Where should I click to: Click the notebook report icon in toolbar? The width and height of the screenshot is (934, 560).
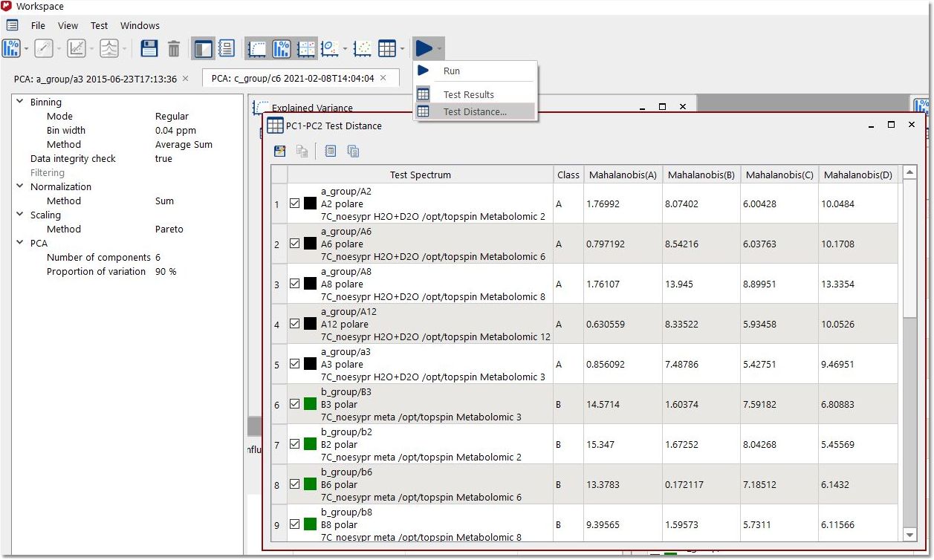click(227, 49)
